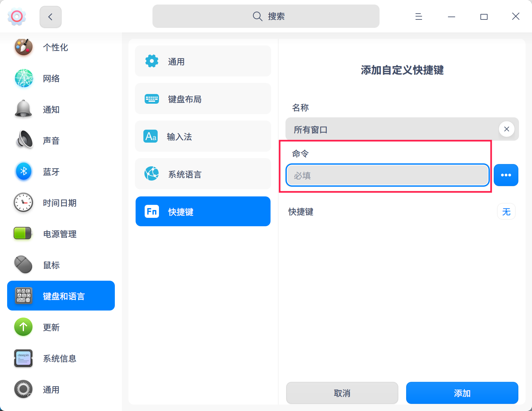This screenshot has width=532, height=411.
Task: Open the Mouse (鼠标) settings icon
Action: 24,265
